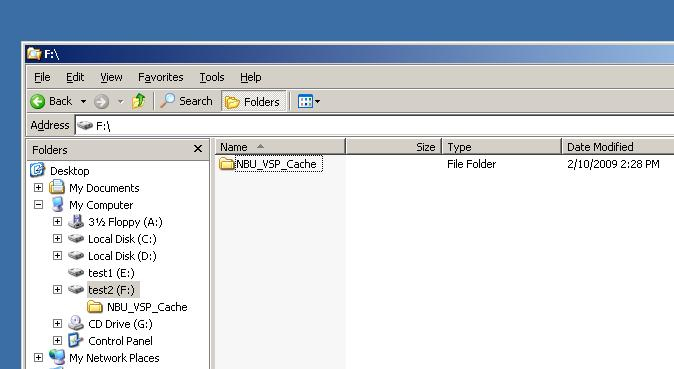Image resolution: width=674 pixels, height=369 pixels.
Task: Click Local Disk (C:) drive icon
Action: (76, 238)
